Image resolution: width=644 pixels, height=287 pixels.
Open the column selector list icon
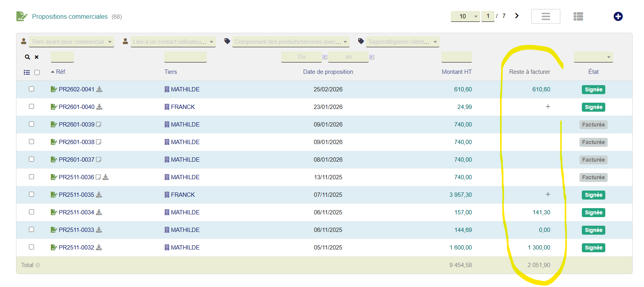(27, 72)
